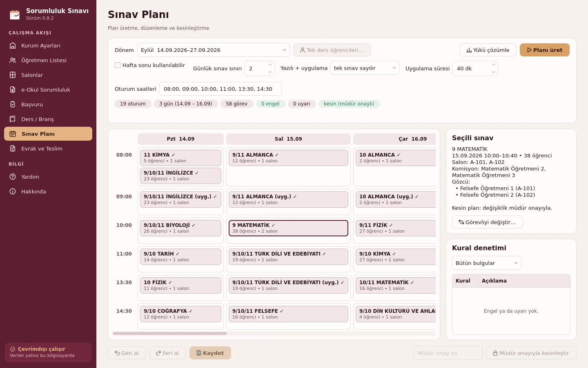588x368 pixels.
Task: Click the save disk icon on Kaydet
Action: point(199,353)
